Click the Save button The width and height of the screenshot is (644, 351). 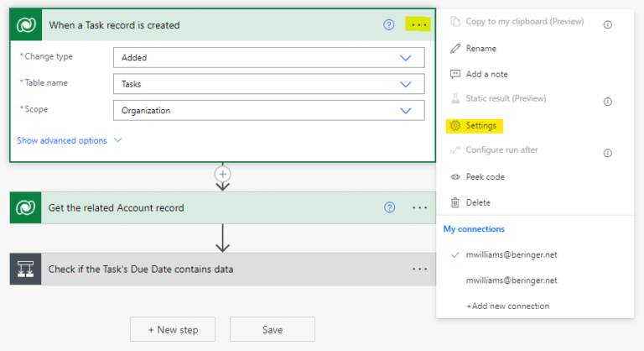point(272,329)
